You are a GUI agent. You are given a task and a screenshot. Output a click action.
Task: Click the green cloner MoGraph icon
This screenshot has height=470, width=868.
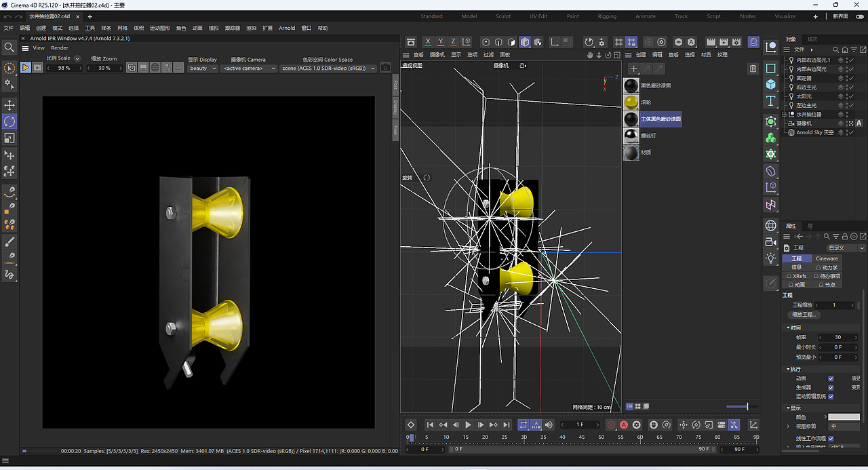click(771, 138)
